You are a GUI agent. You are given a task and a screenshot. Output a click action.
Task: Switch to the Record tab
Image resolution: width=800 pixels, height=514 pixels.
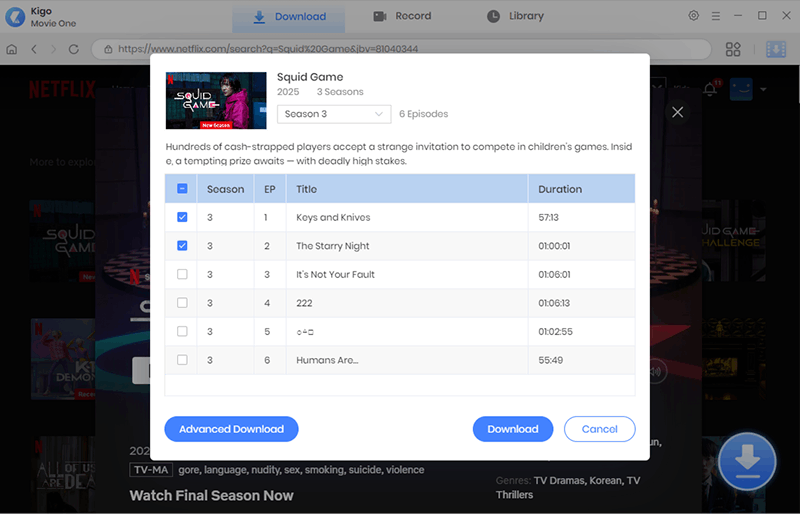click(x=402, y=16)
